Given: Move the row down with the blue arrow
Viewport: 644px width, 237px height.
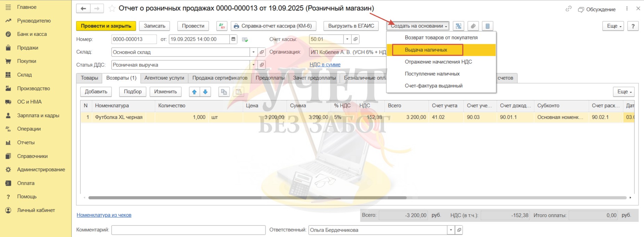Looking at the screenshot, I should [205, 92].
